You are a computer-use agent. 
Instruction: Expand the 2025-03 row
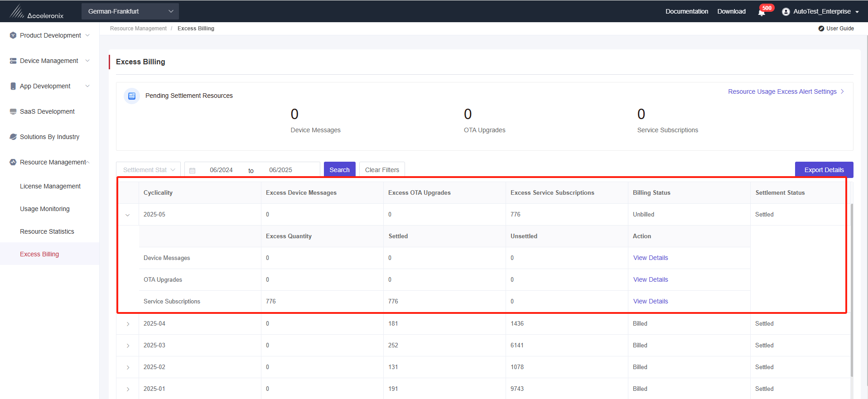128,346
